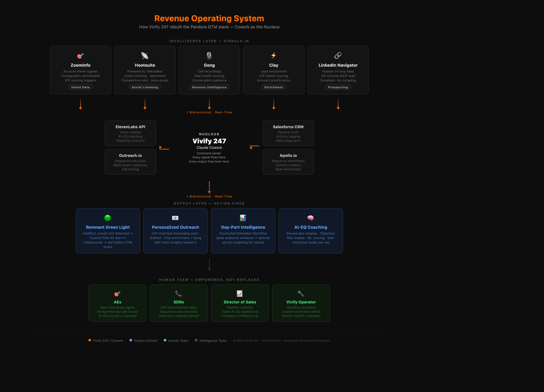
Task: Click the "Cowork command center" text
Action: point(301,312)
